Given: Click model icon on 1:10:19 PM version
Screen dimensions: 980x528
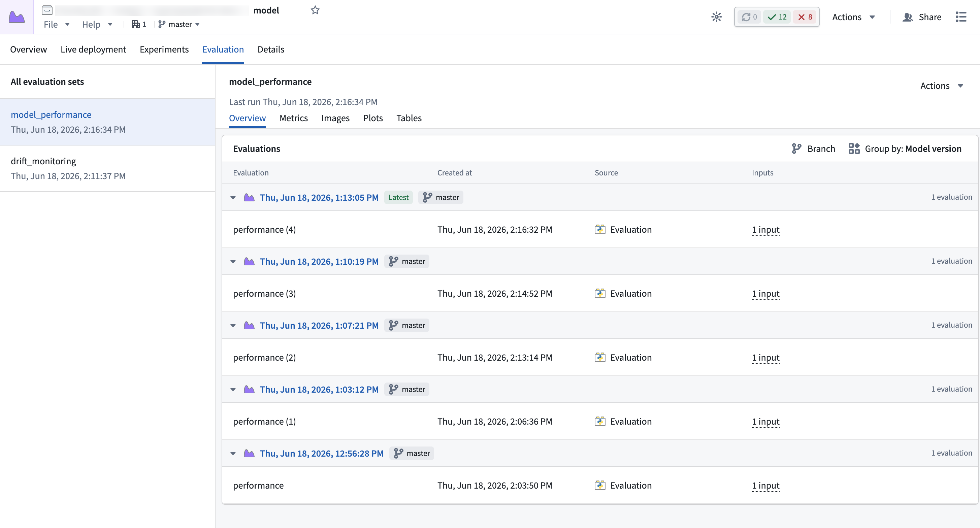Looking at the screenshot, I should click(249, 261).
